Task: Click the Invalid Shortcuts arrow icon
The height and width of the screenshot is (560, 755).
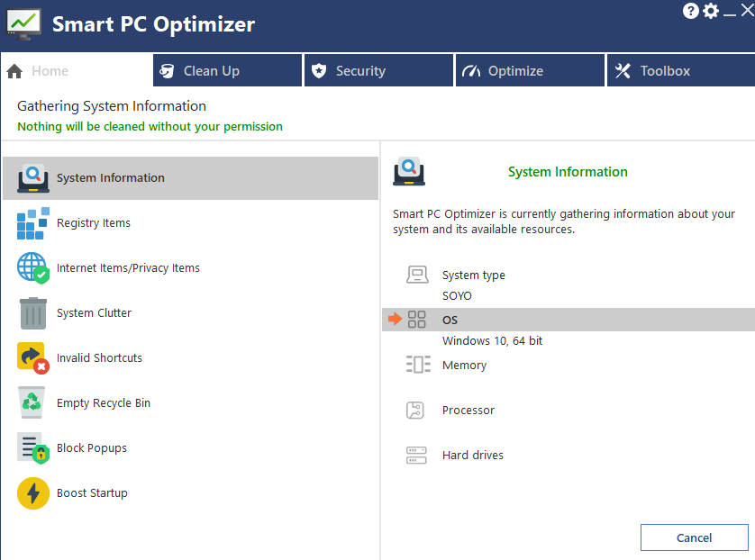Action: click(x=33, y=358)
